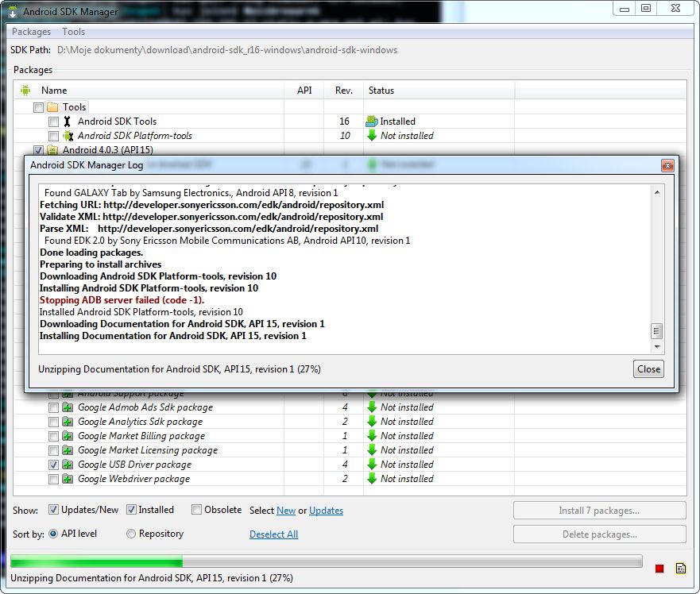Check the Google Analytics Sdk package checkbox
700x594 pixels.
(x=53, y=422)
